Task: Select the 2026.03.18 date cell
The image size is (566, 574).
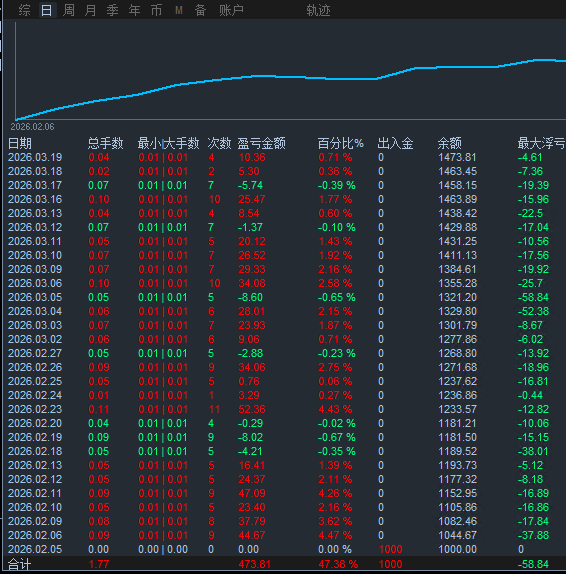Action: (35, 171)
